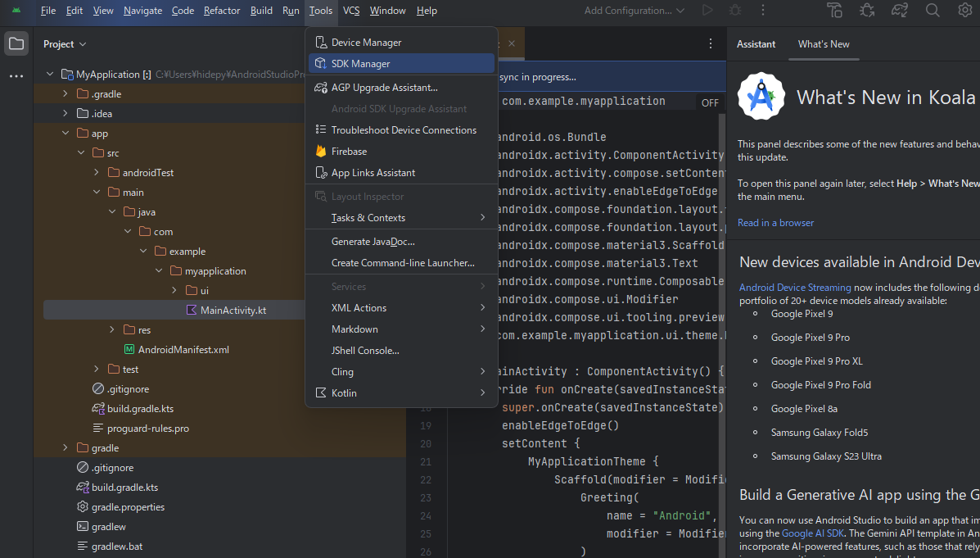Collapse the MyApplication root node

(x=50, y=74)
